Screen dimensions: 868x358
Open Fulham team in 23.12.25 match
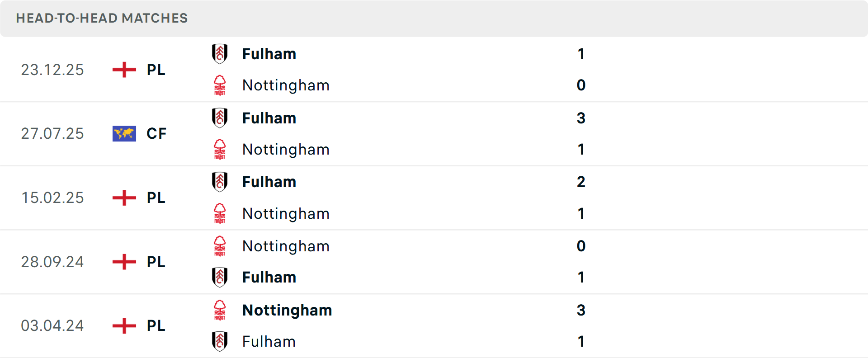point(269,54)
